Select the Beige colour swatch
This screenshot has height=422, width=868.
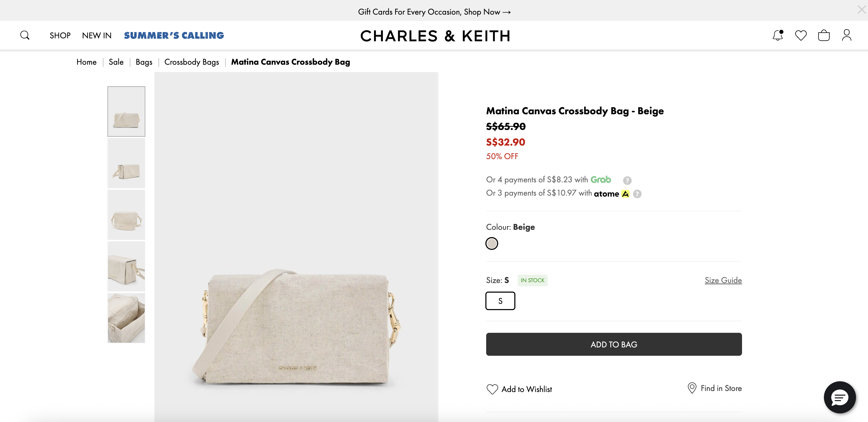492,243
